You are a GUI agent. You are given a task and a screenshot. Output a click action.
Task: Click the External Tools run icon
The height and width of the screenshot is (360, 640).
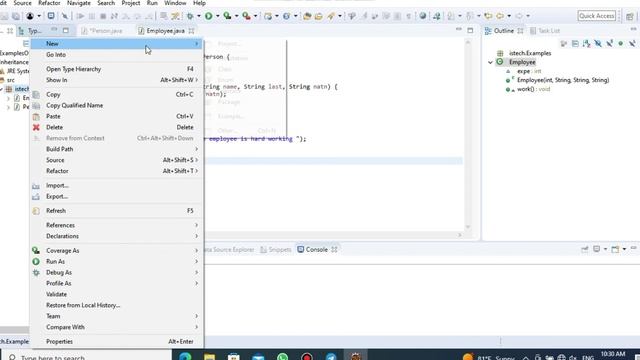click(x=246, y=16)
